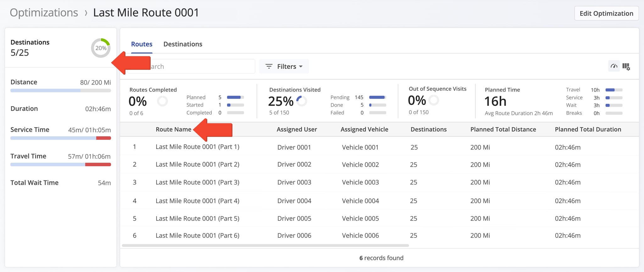
Task: Switch to the Destinations tab
Action: pos(183,44)
